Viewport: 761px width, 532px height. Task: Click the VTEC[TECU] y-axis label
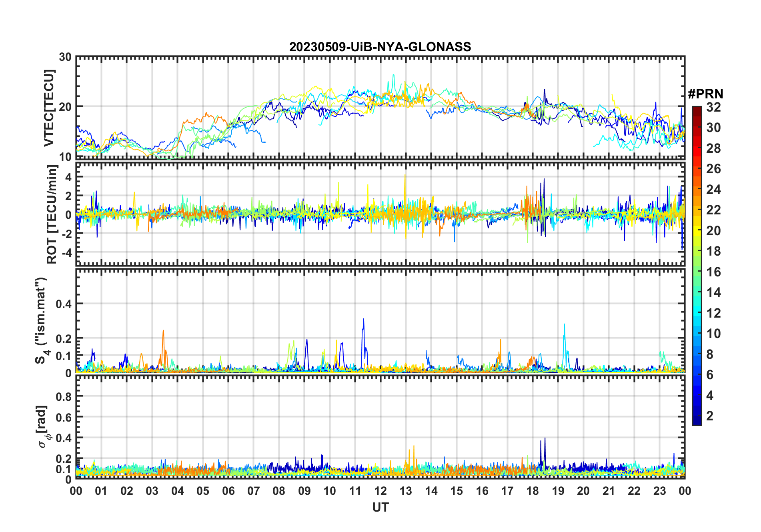pos(49,108)
